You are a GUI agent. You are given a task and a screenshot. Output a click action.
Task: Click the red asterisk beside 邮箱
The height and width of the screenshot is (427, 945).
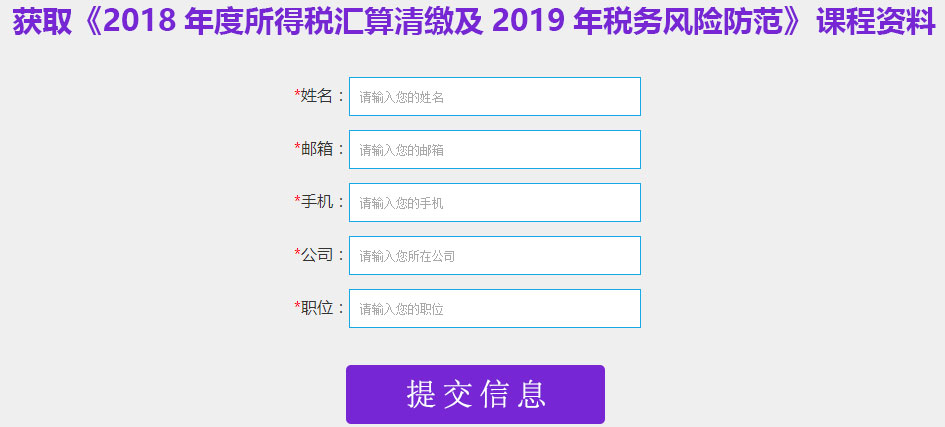297,147
